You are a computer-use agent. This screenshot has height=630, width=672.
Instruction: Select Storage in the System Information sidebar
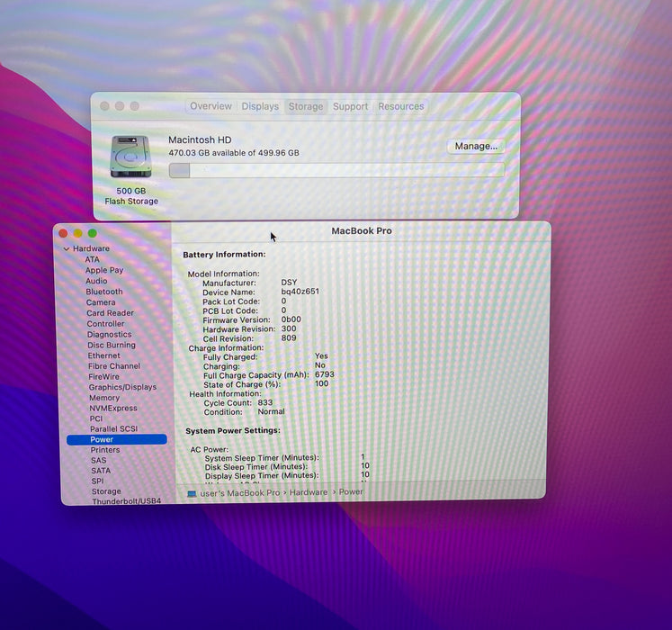click(x=106, y=491)
